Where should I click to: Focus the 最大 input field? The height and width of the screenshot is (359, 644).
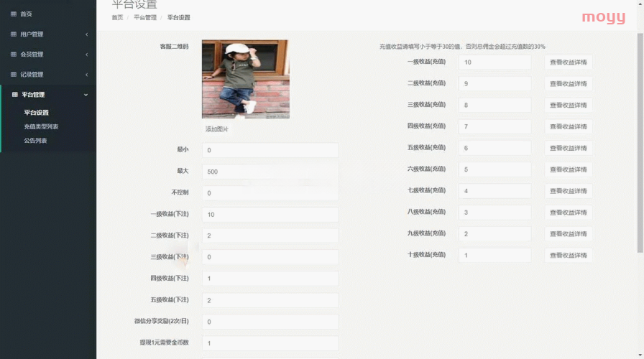click(x=270, y=172)
